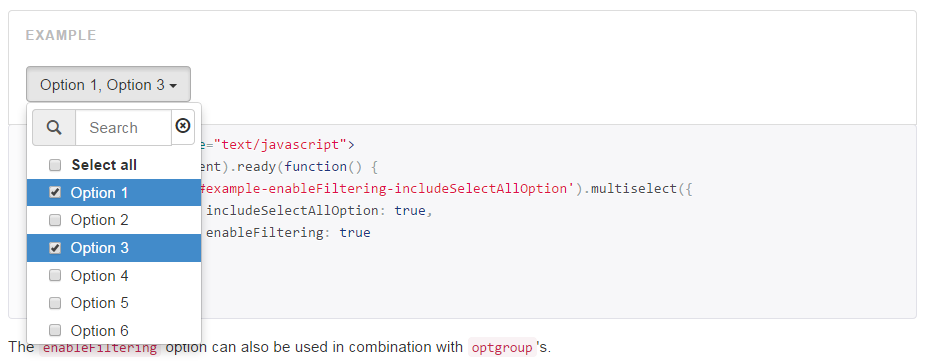Select the Option 2 list item label
926x361 pixels.
point(99,220)
